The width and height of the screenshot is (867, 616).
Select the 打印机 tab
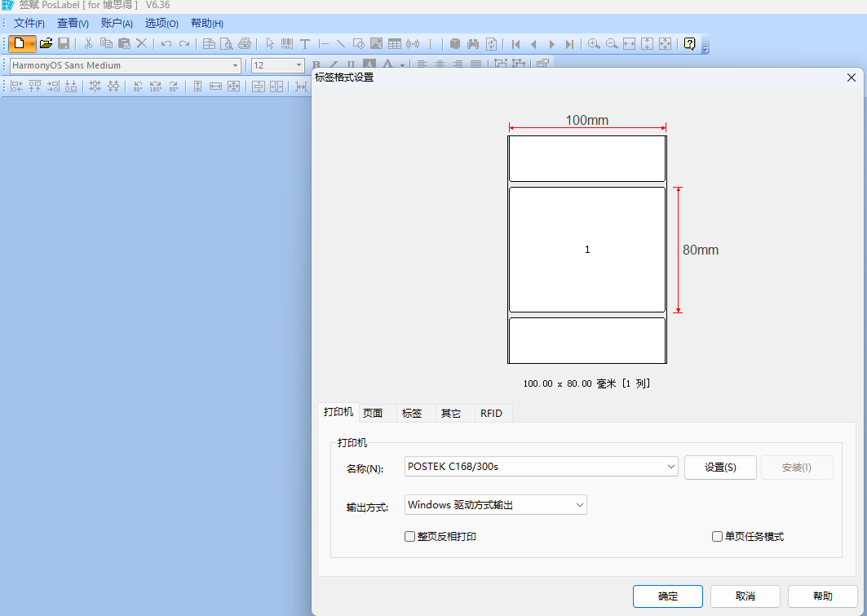pyautogui.click(x=338, y=412)
